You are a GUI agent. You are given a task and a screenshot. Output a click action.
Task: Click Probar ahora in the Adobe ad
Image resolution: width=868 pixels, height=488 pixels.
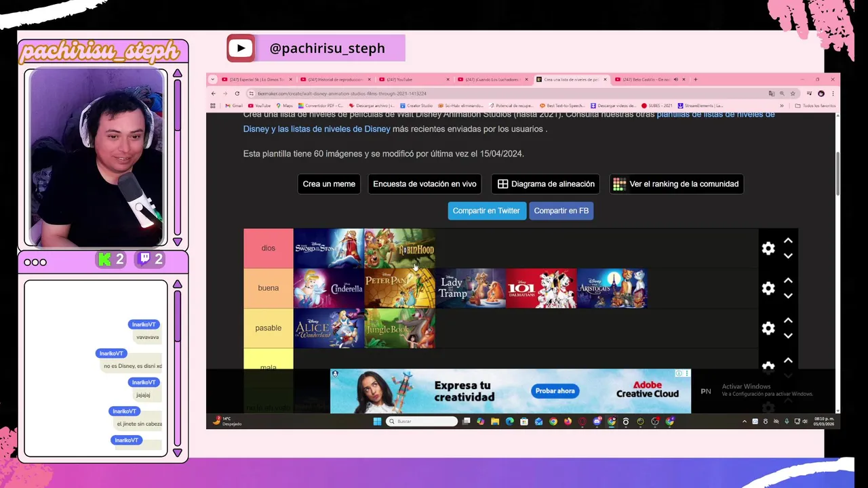click(x=555, y=391)
